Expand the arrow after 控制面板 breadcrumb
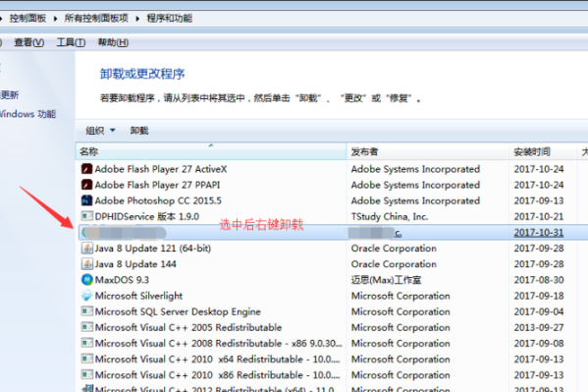 coord(56,19)
